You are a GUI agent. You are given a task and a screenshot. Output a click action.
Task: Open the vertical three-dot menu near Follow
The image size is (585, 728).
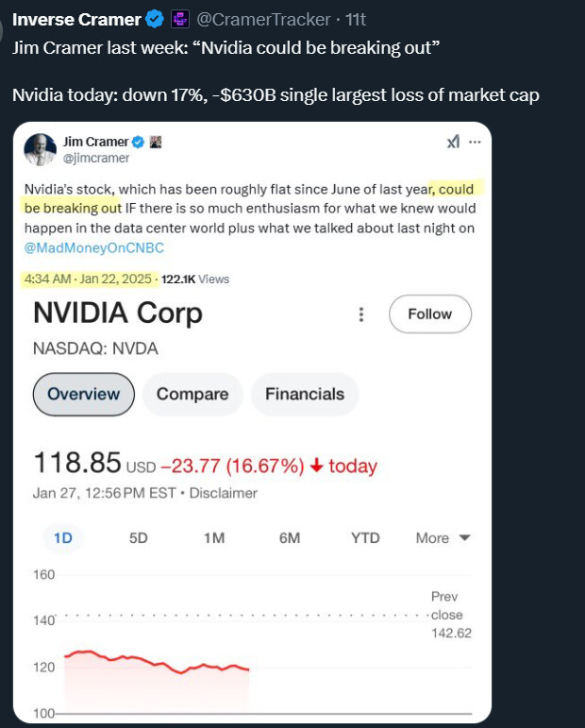pyautogui.click(x=361, y=314)
